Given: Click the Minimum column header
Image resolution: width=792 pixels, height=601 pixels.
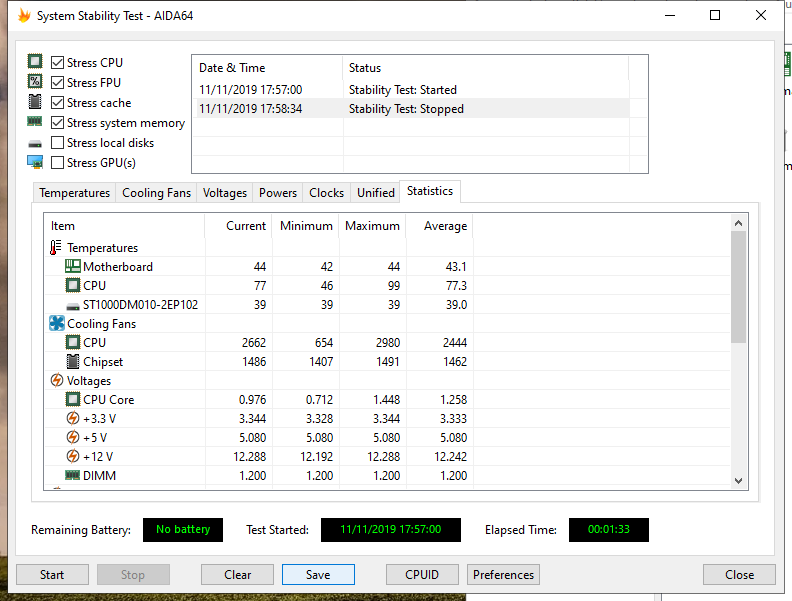Looking at the screenshot, I should 306,226.
